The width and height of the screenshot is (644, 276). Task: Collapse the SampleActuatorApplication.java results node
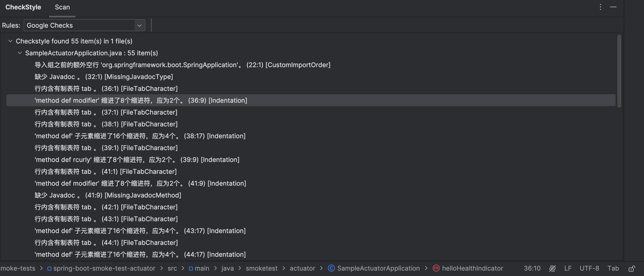tap(20, 53)
